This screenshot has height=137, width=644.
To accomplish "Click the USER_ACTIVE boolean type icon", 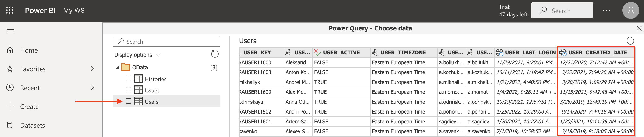I will tap(318, 53).
